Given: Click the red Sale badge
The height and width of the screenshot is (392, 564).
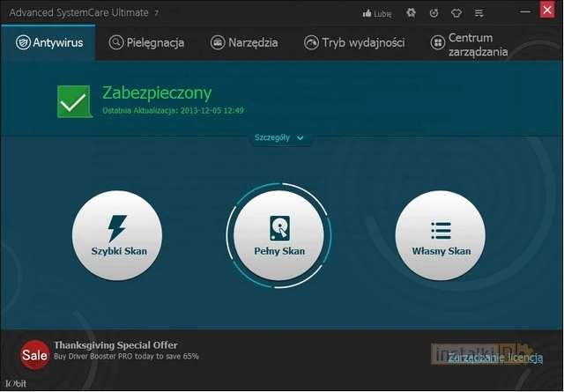Looking at the screenshot, I should [35, 354].
